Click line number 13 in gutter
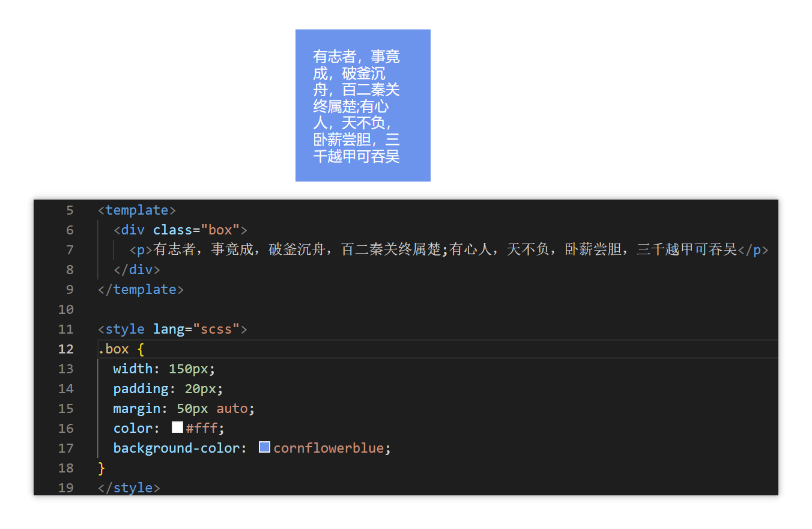 click(x=66, y=369)
